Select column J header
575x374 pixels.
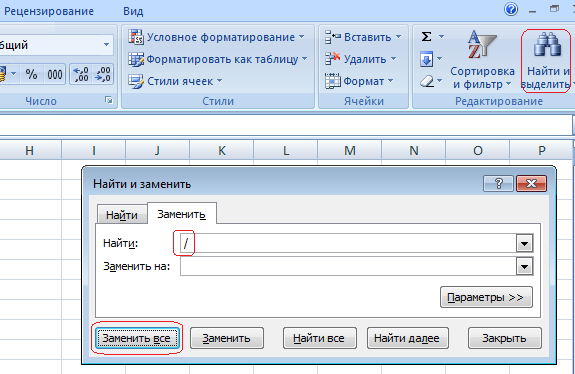click(157, 150)
